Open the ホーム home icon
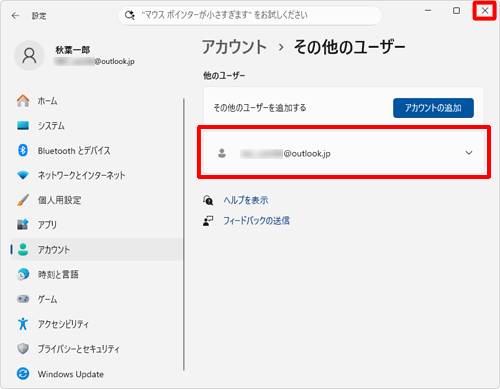 point(23,100)
